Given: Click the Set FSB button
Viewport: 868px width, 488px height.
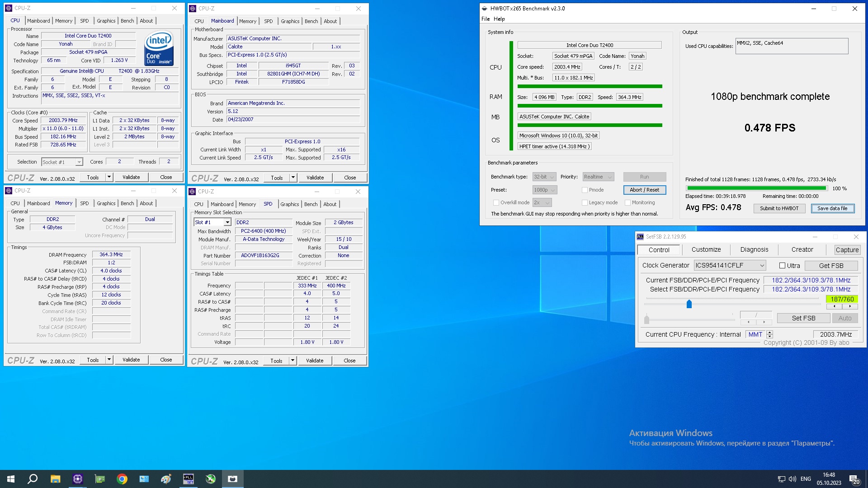Looking at the screenshot, I should point(803,319).
